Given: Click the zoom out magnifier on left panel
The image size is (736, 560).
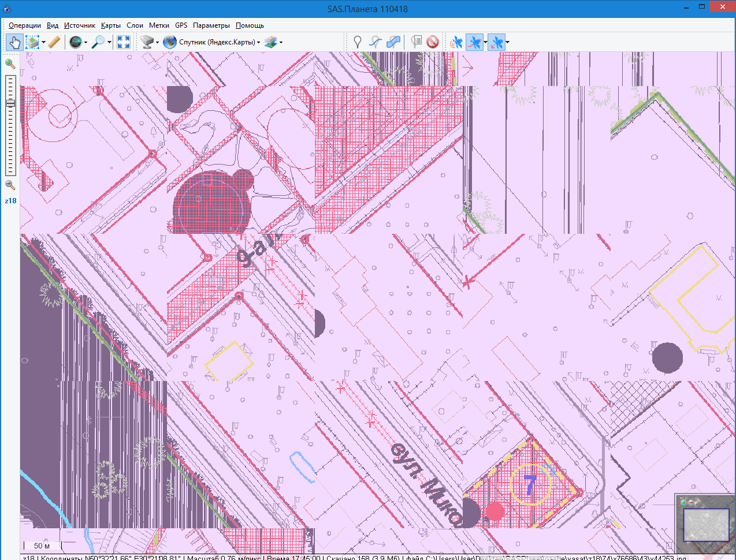Looking at the screenshot, I should [x=10, y=185].
